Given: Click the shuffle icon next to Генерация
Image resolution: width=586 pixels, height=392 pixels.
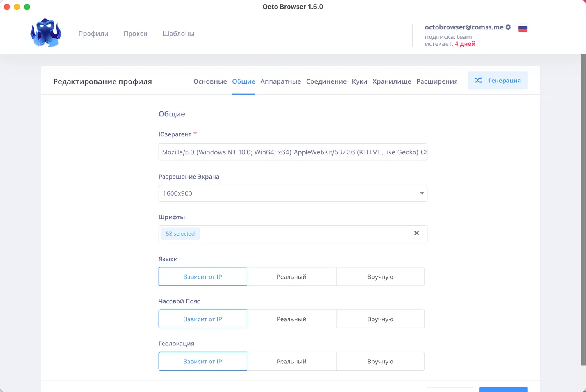Looking at the screenshot, I should pos(478,81).
